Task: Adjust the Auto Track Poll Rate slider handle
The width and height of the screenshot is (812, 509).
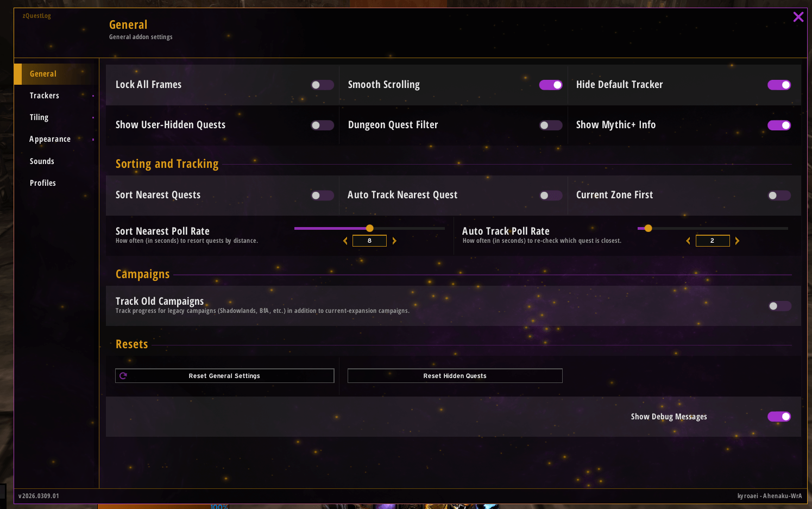Action: click(x=648, y=228)
